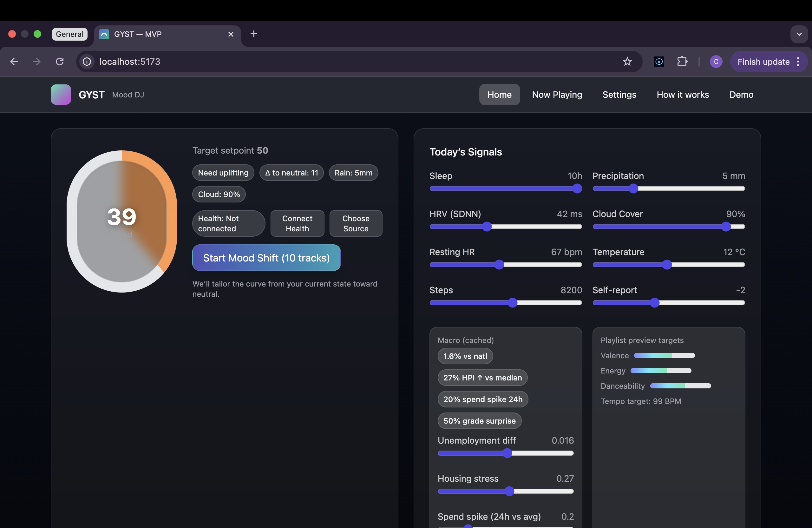Click screen recorder extension icon

click(659, 62)
